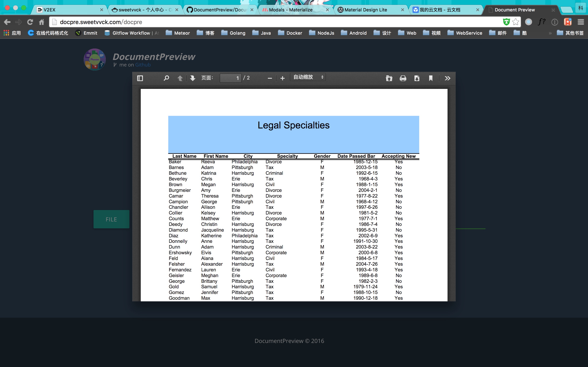This screenshot has width=588, height=367.
Task: Switch to Material Design Lite tab
Action: pyautogui.click(x=366, y=10)
